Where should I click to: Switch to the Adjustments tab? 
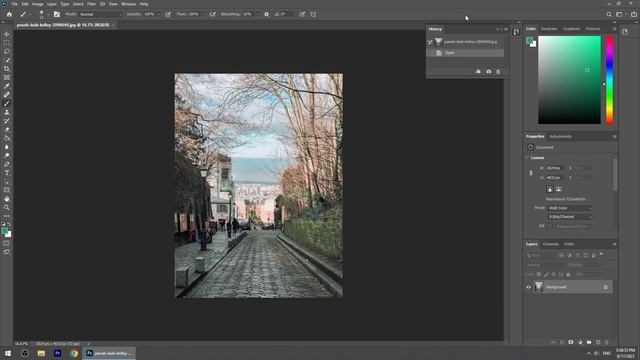pyautogui.click(x=560, y=136)
